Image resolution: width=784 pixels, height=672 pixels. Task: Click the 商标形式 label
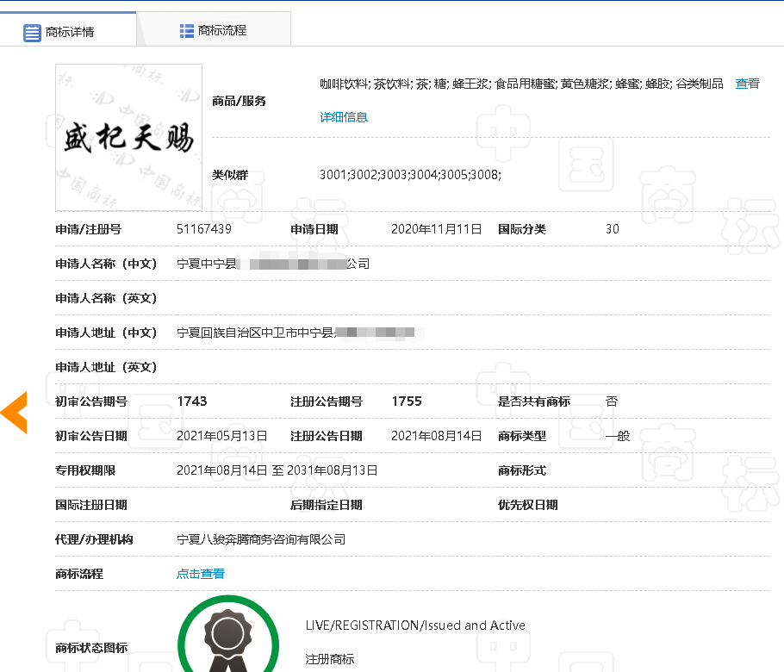click(521, 470)
